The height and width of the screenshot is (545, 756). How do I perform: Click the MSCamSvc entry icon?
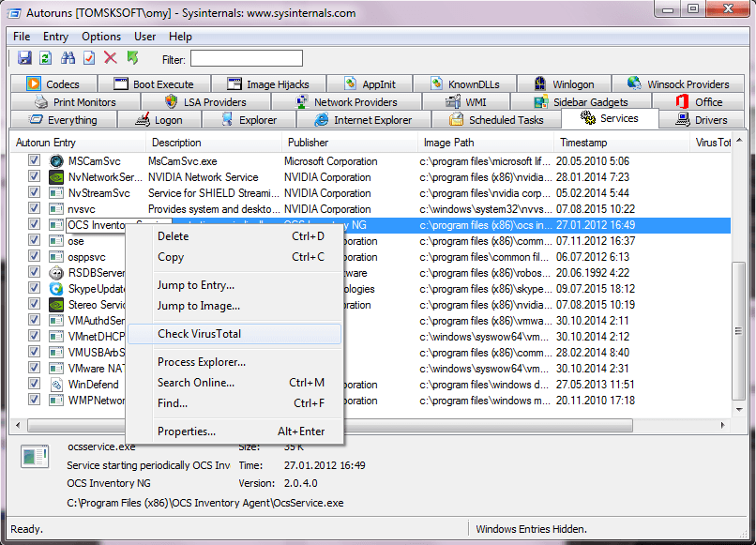tap(56, 161)
